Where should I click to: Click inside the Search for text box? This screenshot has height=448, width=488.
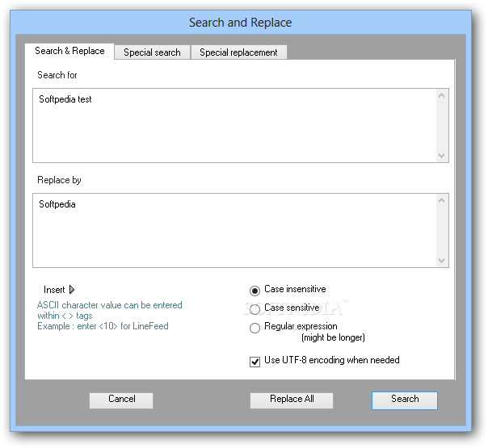click(x=234, y=125)
